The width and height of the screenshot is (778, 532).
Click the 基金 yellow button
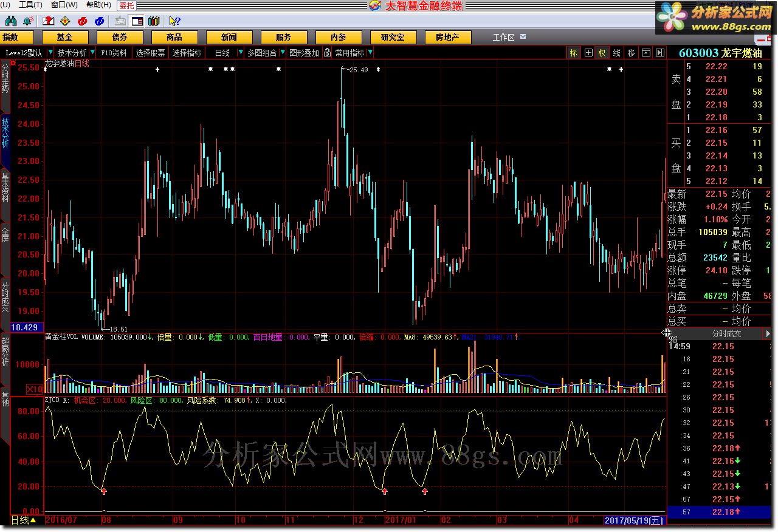coord(65,38)
